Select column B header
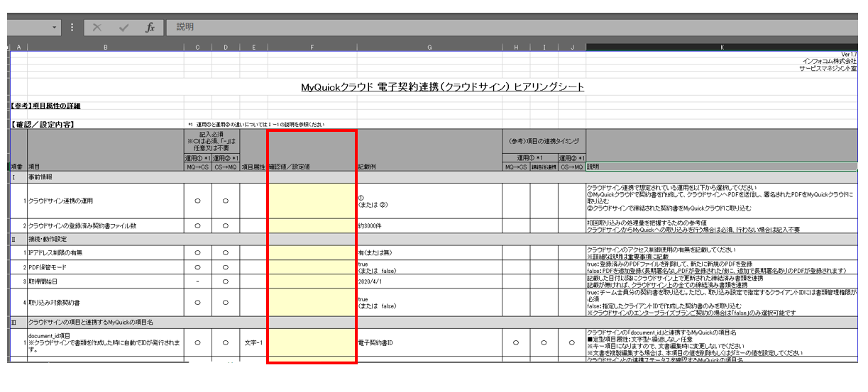 (x=105, y=47)
